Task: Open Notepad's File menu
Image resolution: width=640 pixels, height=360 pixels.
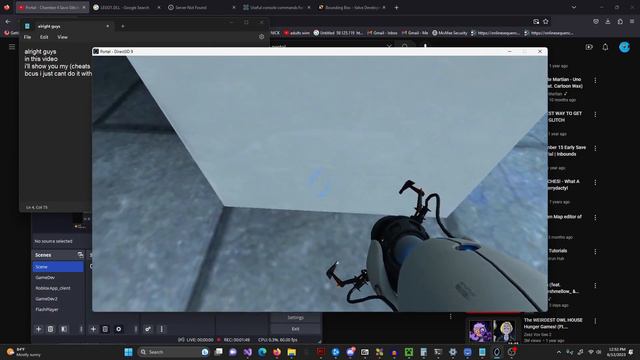Action: pyautogui.click(x=27, y=37)
